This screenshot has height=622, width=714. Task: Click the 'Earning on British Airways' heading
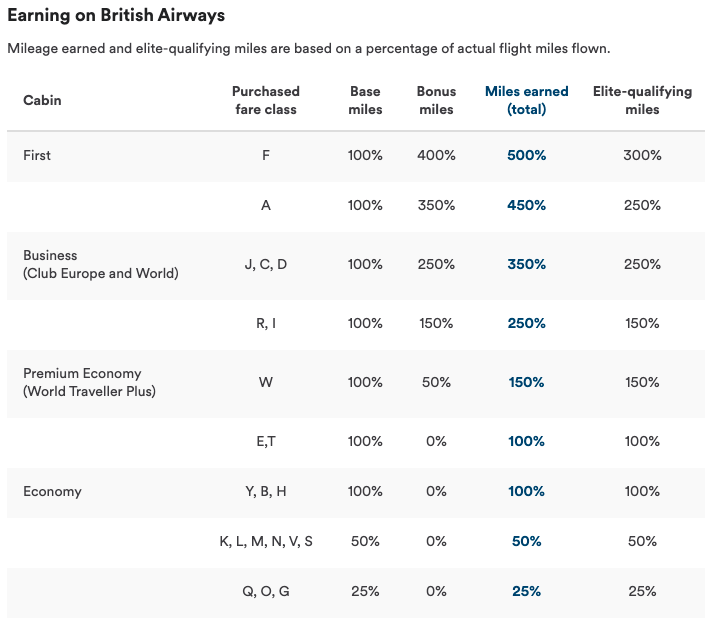coord(116,15)
